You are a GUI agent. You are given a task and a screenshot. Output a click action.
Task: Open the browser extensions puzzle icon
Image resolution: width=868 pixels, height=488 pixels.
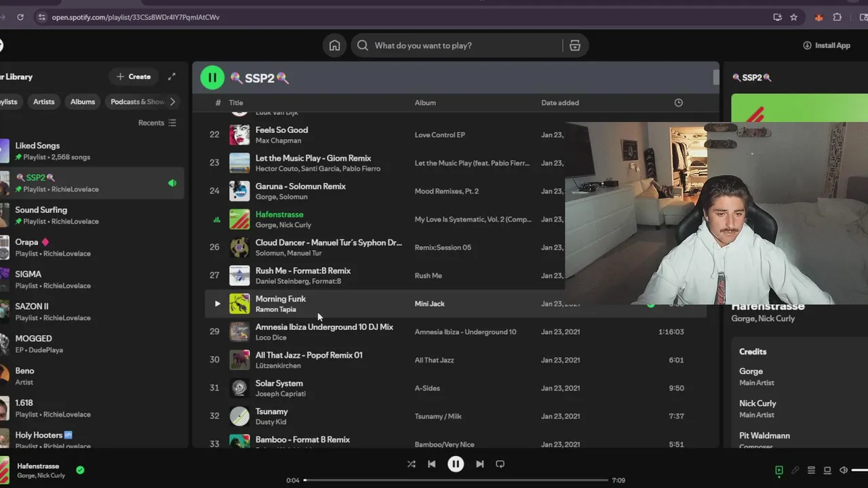[x=837, y=17]
